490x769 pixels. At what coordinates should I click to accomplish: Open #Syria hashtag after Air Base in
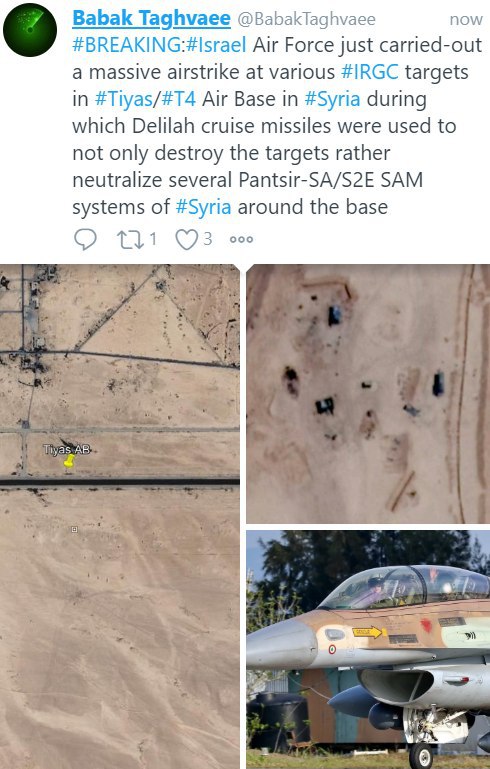click(333, 99)
